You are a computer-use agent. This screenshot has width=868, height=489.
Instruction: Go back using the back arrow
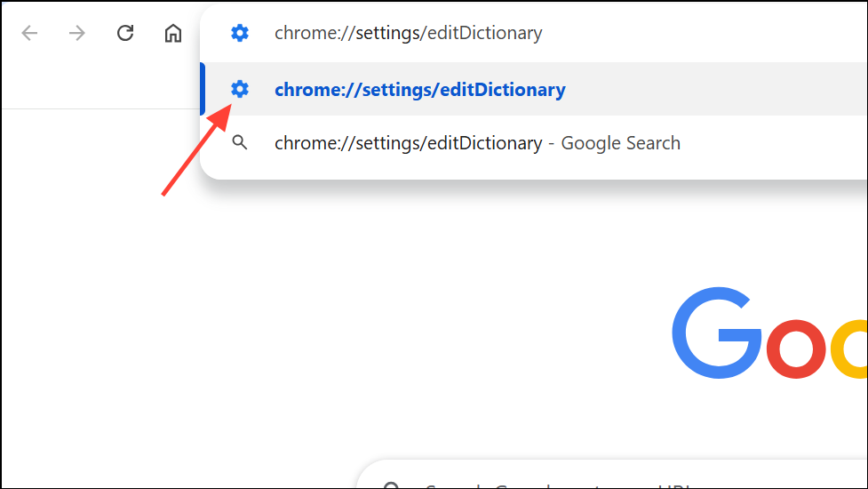click(29, 33)
